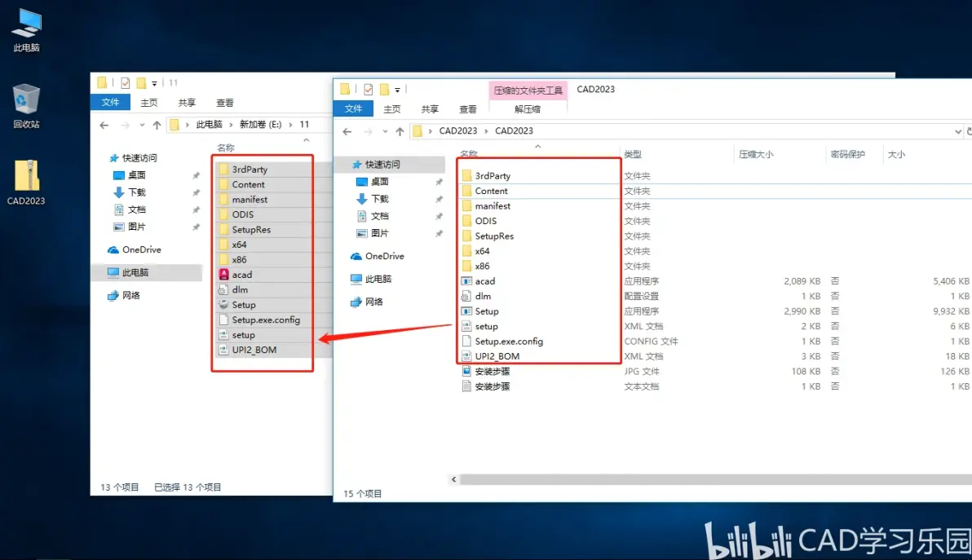Open recent locations dropdown in window 11
Image resolution: width=972 pixels, height=560 pixels.
tap(142, 125)
